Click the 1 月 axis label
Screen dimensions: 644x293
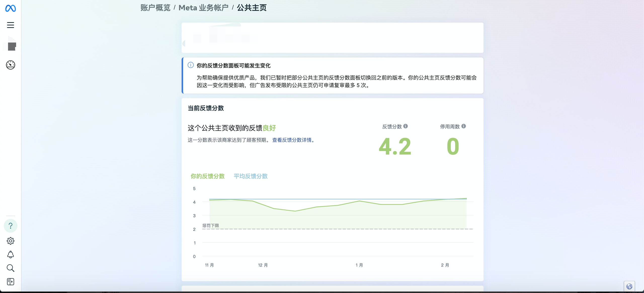click(359, 265)
